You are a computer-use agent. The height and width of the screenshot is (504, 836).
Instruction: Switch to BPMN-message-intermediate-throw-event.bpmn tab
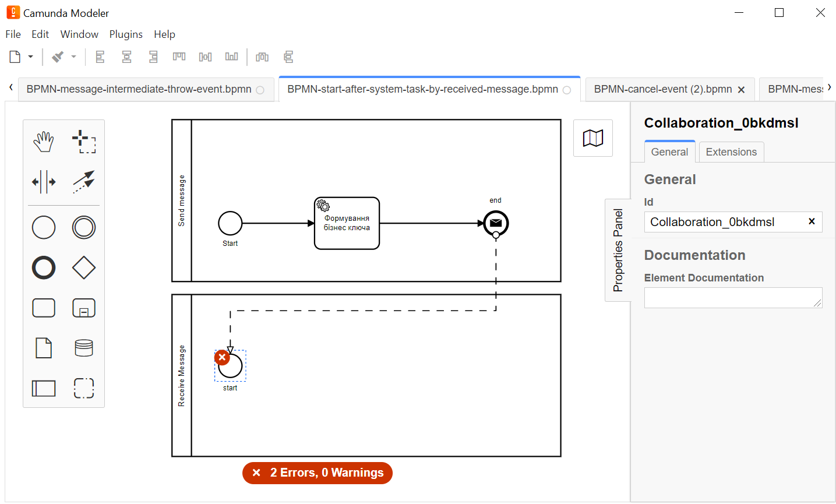[139, 89]
